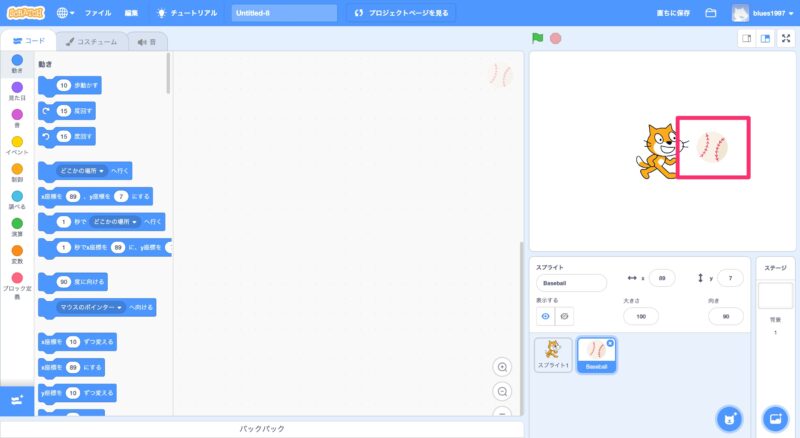Click the green flag to start
This screenshot has width=800, height=438.
[538, 38]
